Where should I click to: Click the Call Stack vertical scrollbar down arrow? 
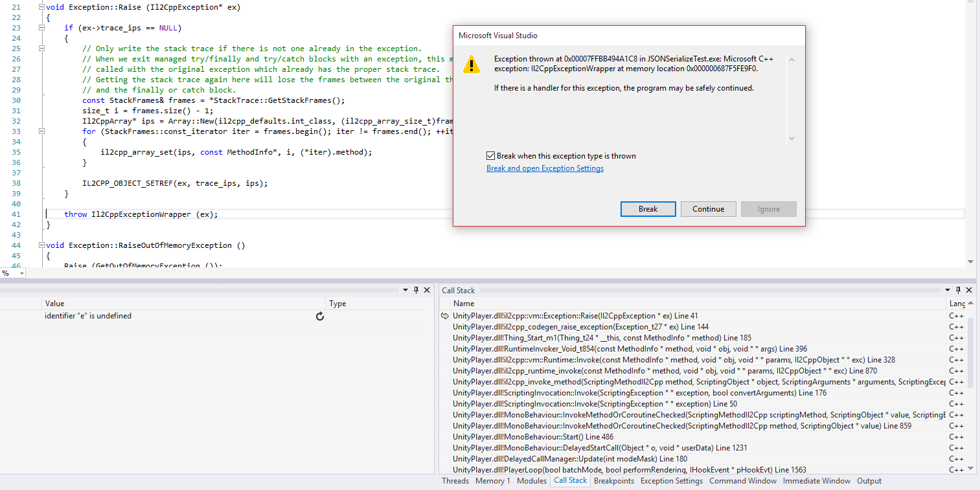coord(970,468)
